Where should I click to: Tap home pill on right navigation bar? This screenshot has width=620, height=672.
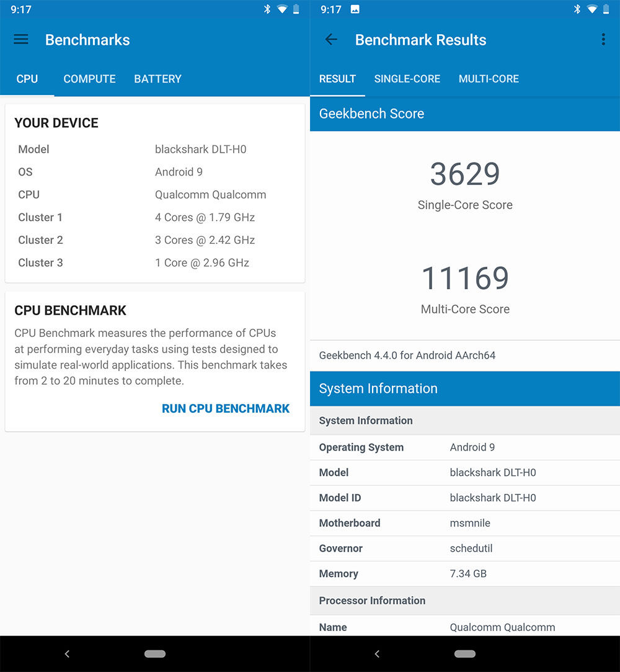pos(465,653)
